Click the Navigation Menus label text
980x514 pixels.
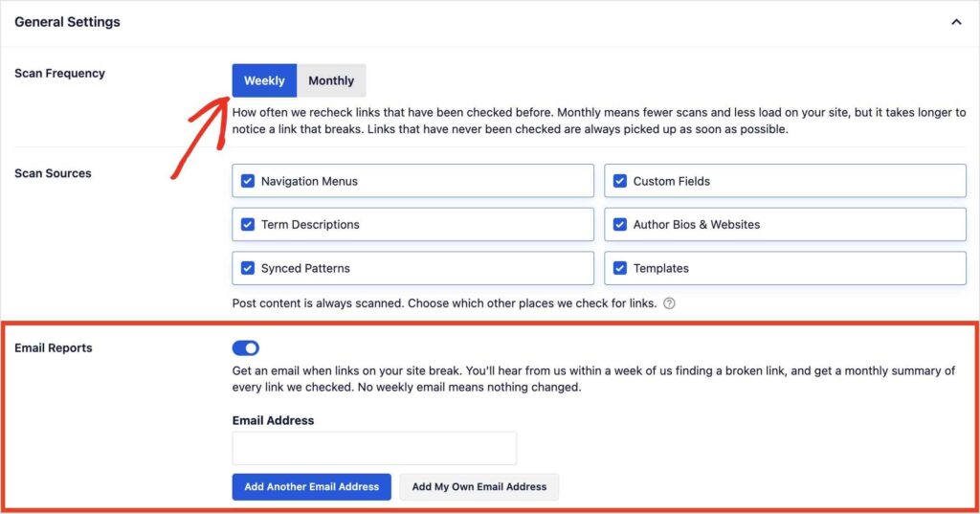tap(309, 181)
